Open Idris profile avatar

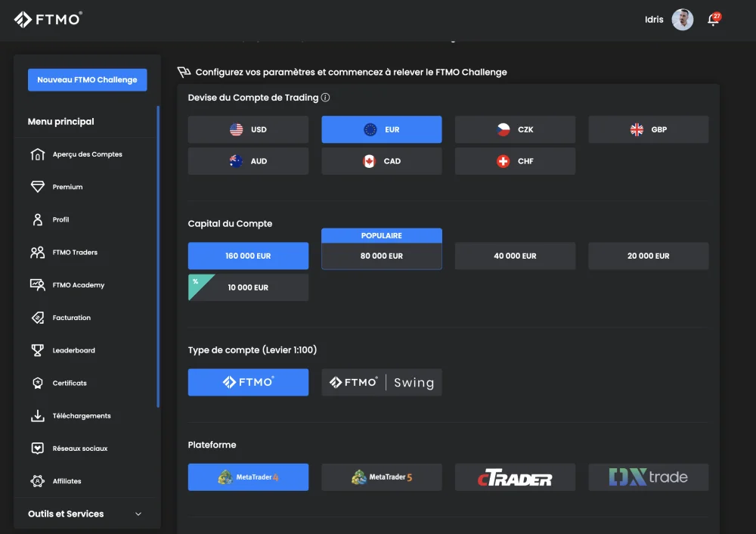point(682,20)
